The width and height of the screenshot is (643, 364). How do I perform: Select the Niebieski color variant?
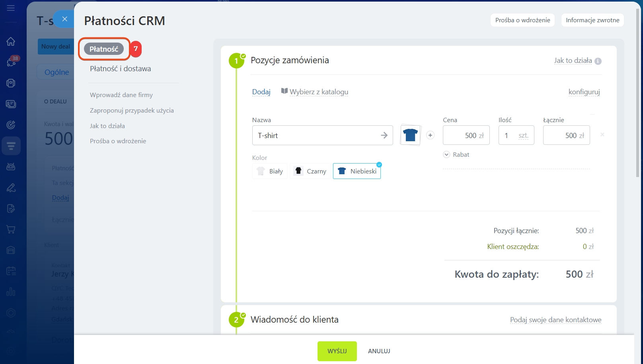click(x=357, y=171)
